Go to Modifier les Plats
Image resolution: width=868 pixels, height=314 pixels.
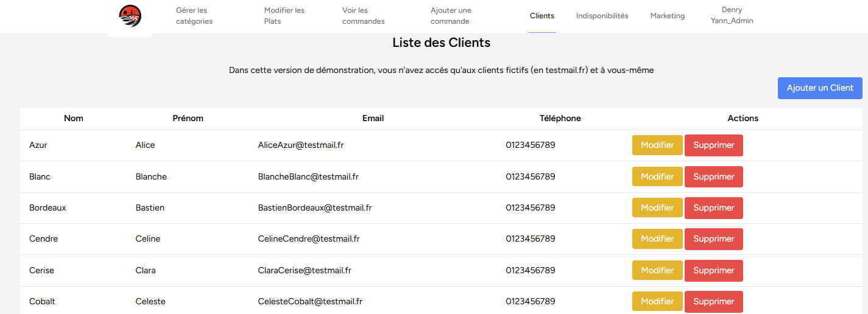[x=284, y=16]
